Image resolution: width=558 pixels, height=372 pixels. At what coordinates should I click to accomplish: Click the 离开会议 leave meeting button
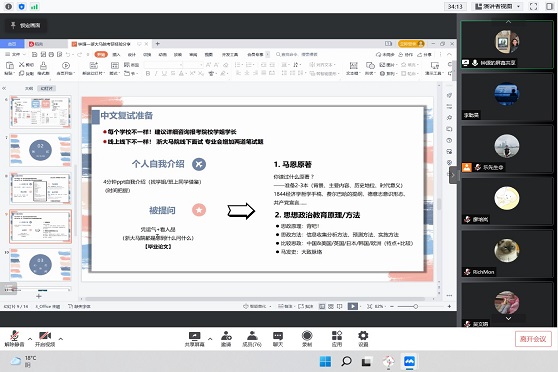tap(533, 339)
